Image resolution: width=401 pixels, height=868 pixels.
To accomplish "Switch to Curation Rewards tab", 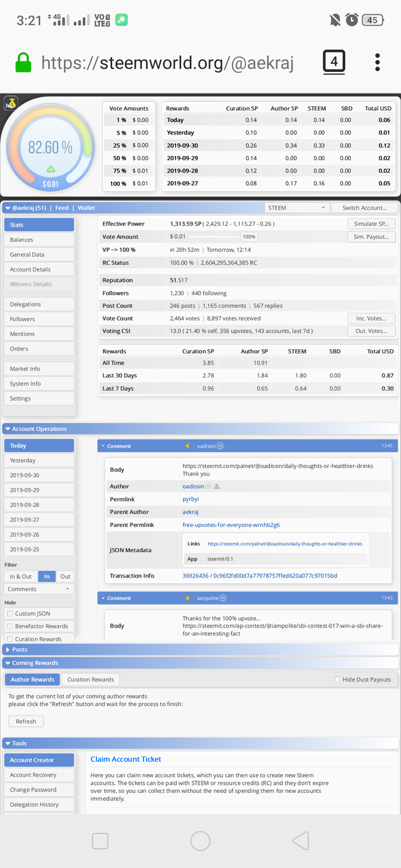I will click(91, 680).
